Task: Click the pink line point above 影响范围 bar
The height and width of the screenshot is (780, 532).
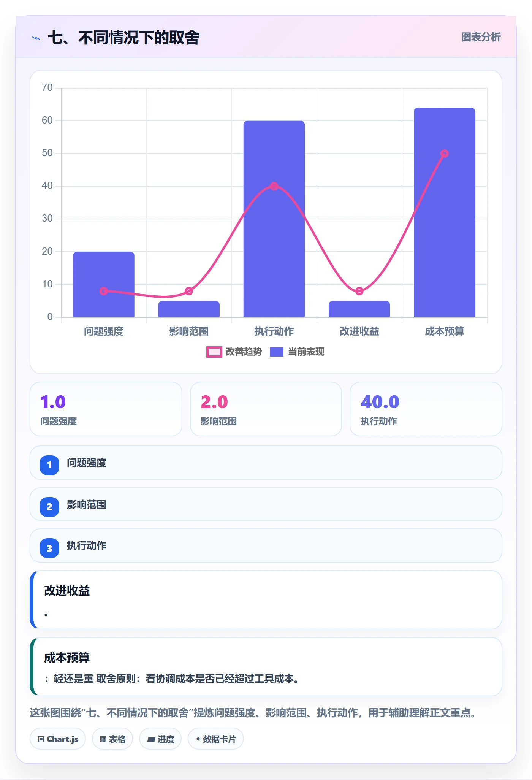Action: (x=189, y=291)
